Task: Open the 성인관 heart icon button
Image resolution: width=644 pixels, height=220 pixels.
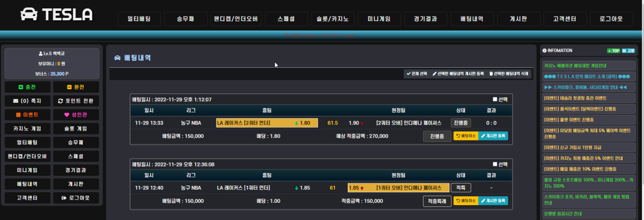Action: (x=76, y=115)
